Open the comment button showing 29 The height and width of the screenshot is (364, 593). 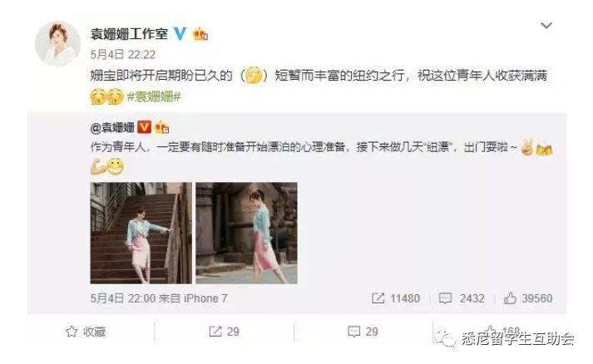[x=363, y=332]
